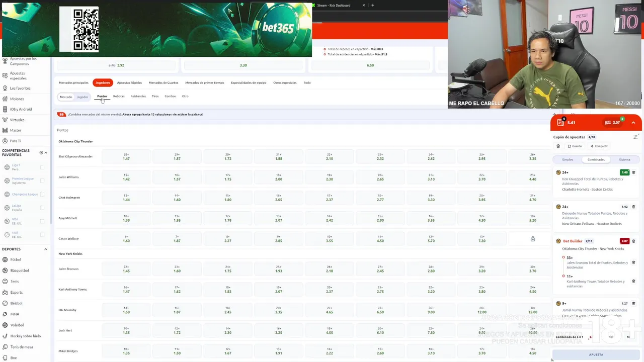Screen dimensions: 644x362
Task: Select Hockey sobre hielo icon
Action: [x=5, y=336]
